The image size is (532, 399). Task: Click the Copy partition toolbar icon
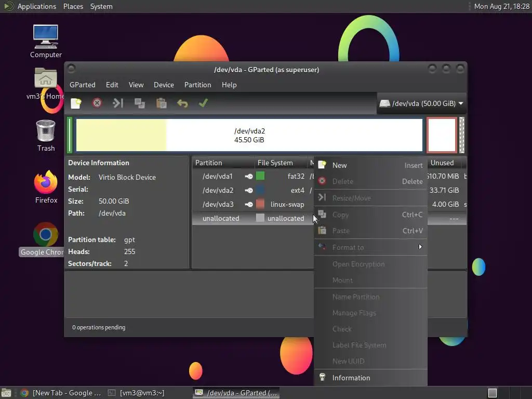pos(139,103)
